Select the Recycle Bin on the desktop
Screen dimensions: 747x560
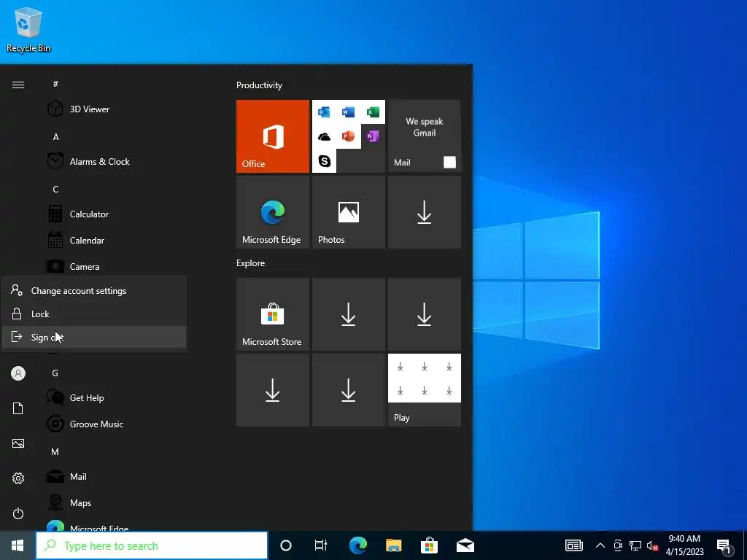[28, 29]
